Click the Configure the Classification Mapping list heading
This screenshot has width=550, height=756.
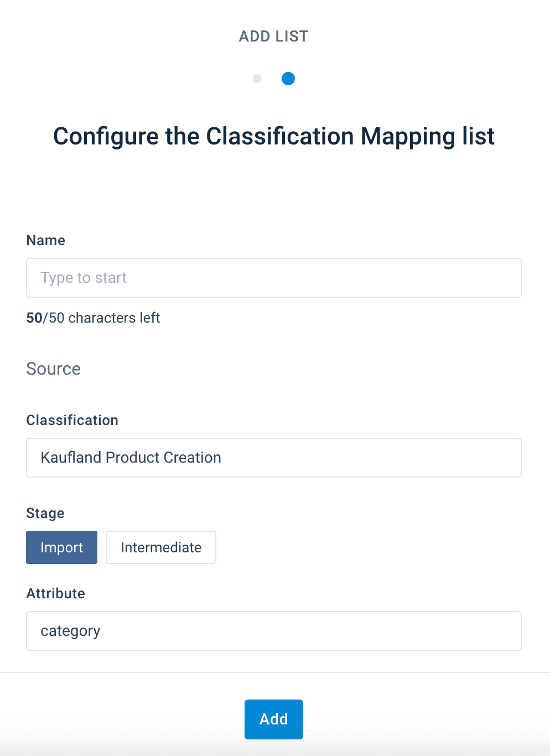[x=273, y=136]
